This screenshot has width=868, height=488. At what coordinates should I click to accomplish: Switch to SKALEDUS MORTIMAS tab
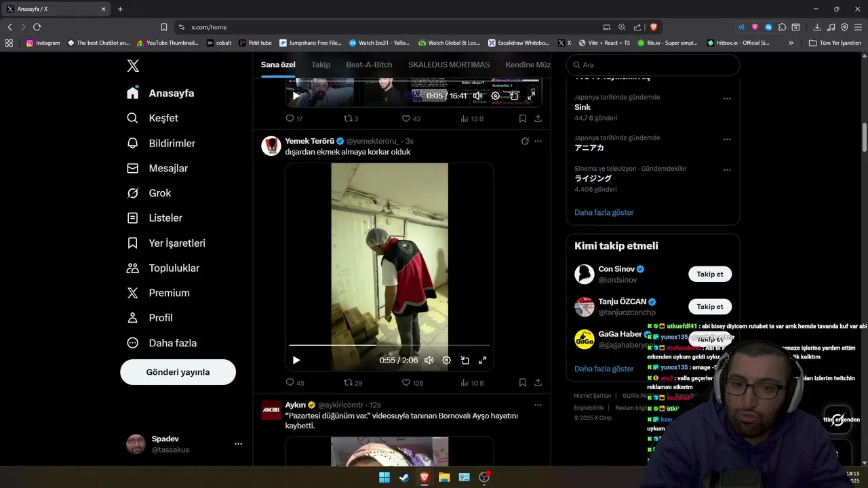coord(449,64)
